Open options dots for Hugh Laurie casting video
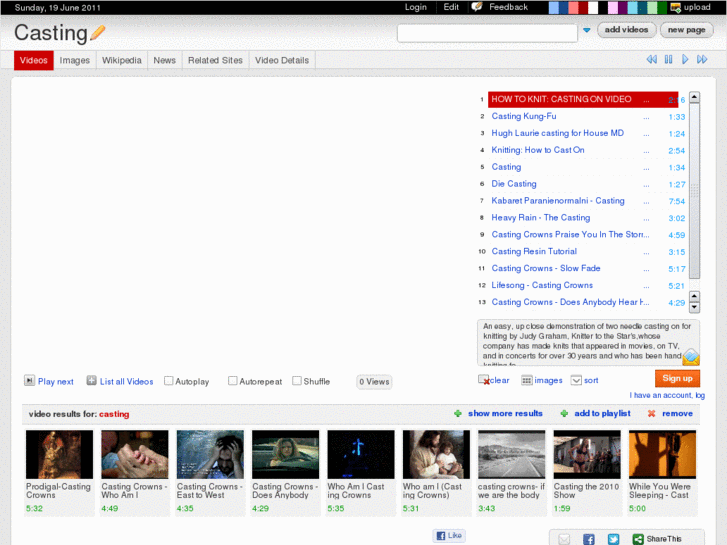 (646, 134)
